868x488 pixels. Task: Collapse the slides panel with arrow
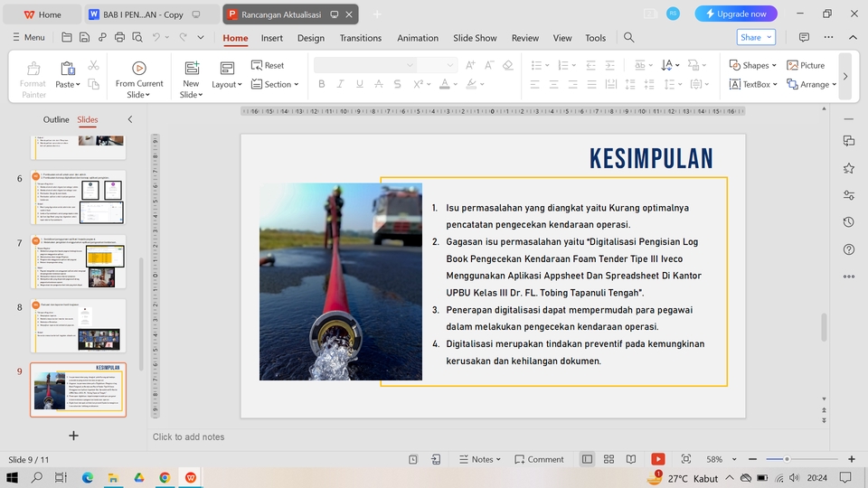[x=130, y=119]
